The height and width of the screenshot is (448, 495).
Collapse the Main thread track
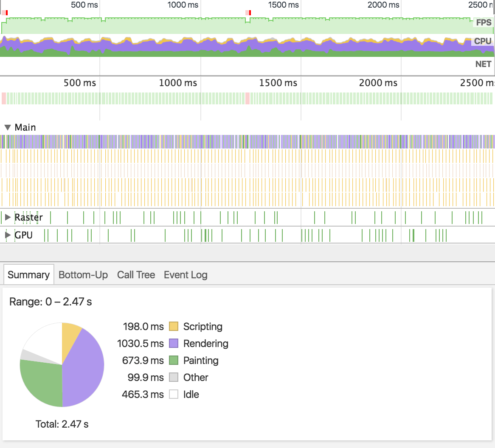pyautogui.click(x=7, y=127)
